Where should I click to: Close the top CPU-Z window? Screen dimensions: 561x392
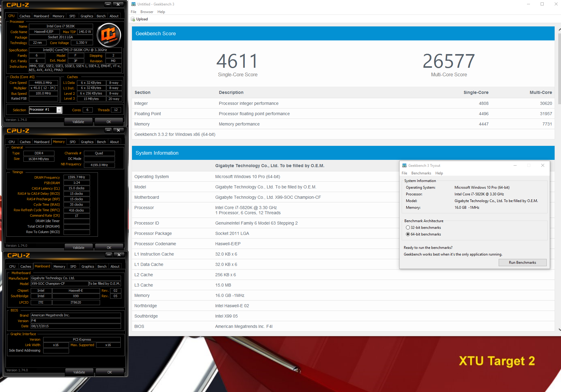point(118,4)
